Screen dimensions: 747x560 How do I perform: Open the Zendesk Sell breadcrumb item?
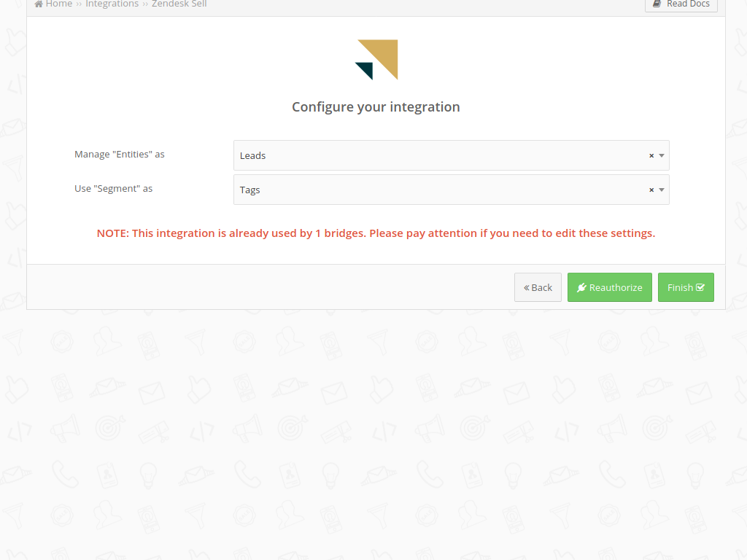point(179,4)
